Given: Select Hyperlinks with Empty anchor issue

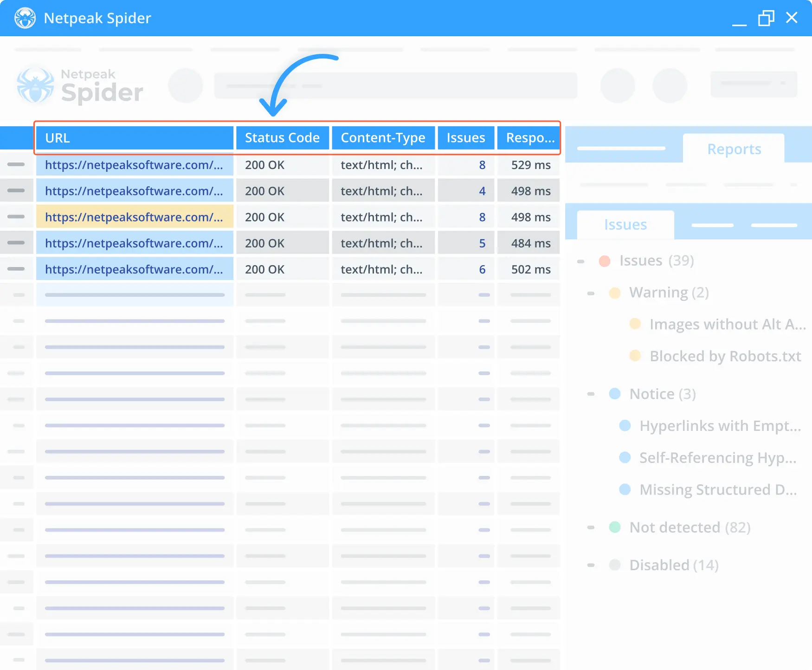Looking at the screenshot, I should pos(720,426).
